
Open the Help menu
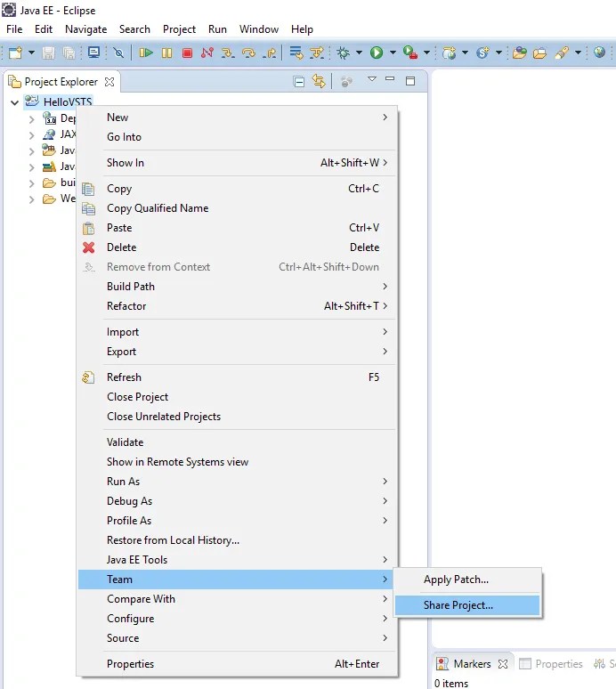(302, 29)
